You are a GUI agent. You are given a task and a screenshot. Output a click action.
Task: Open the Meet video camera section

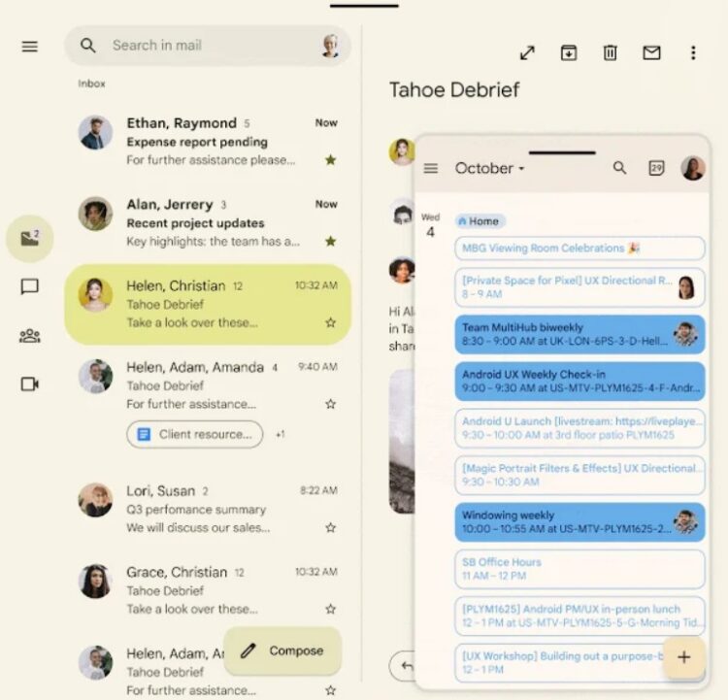point(30,384)
